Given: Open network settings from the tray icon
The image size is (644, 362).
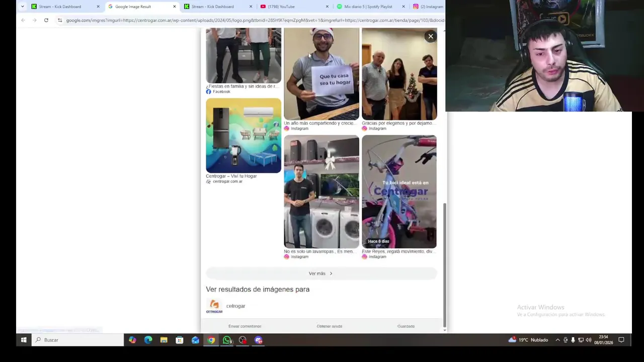Looking at the screenshot, I should (x=581, y=340).
